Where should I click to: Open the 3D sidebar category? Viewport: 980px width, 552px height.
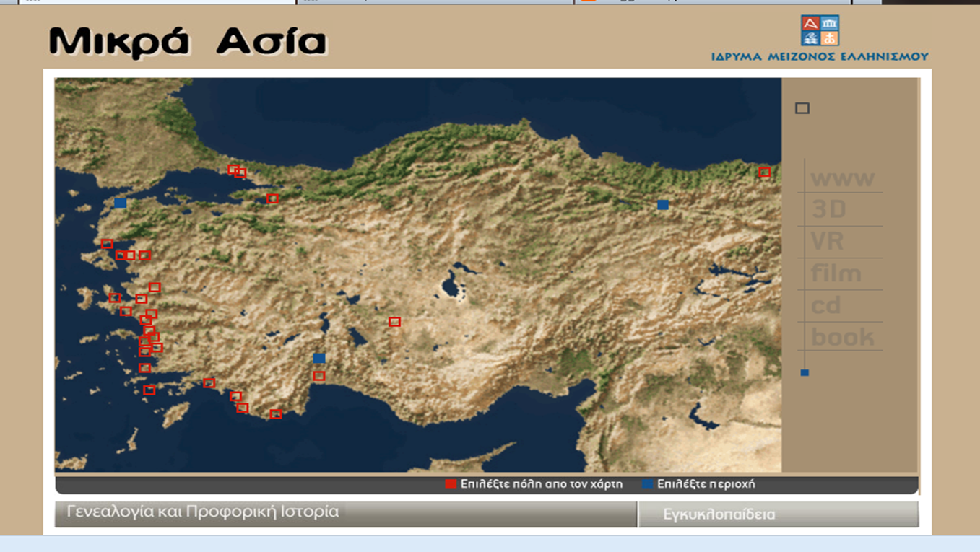(829, 209)
